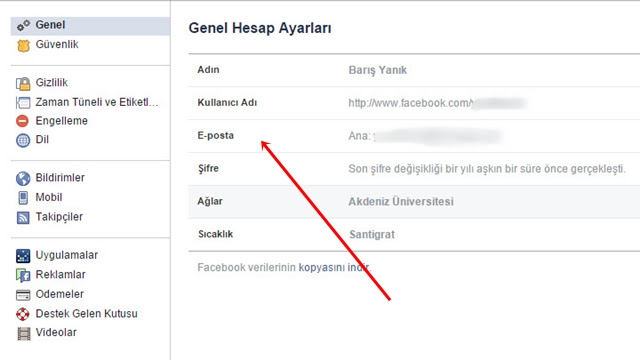Click the Dil globe icon
The height and width of the screenshot is (360, 640).
pyautogui.click(x=23, y=140)
